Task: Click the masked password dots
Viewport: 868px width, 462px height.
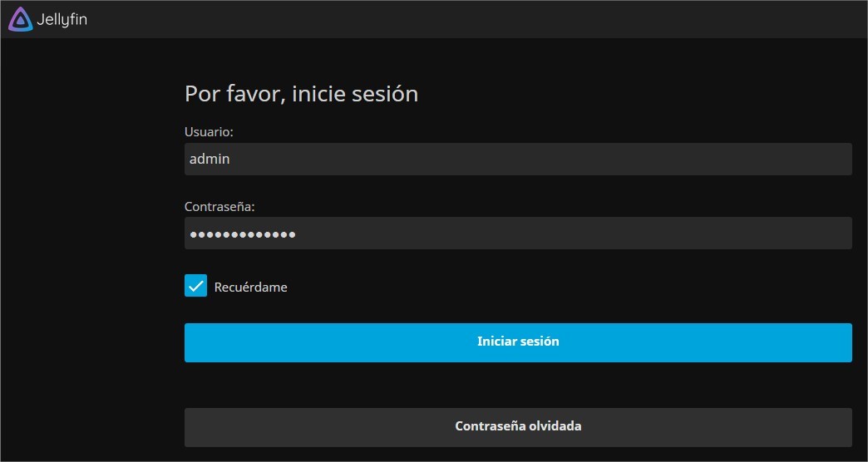Action: click(x=243, y=234)
